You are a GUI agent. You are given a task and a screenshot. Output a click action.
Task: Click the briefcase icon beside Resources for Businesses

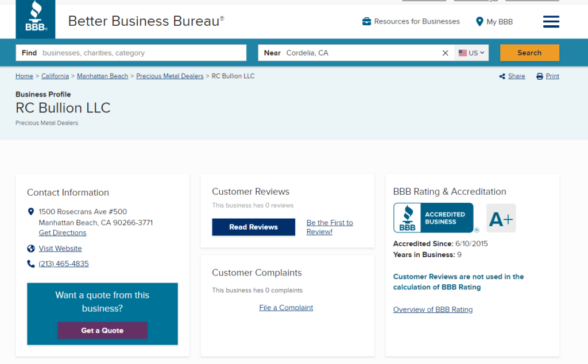[x=366, y=21]
